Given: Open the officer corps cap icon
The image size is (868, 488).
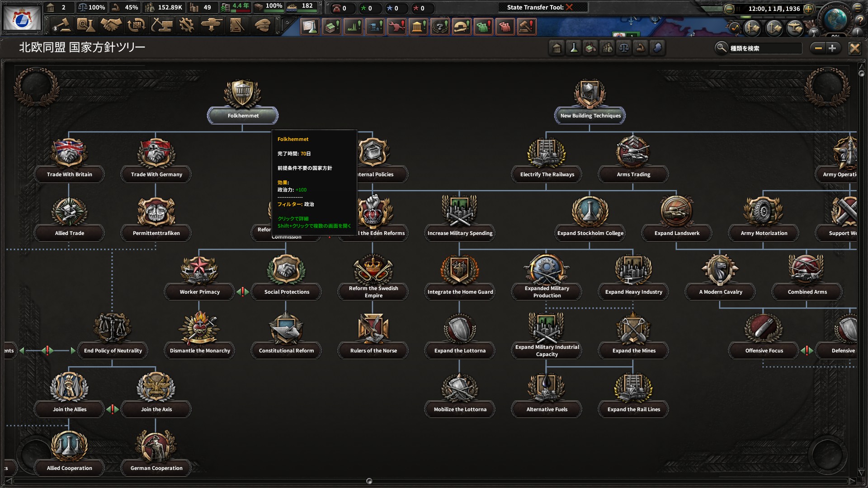Looking at the screenshot, I should click(262, 26).
